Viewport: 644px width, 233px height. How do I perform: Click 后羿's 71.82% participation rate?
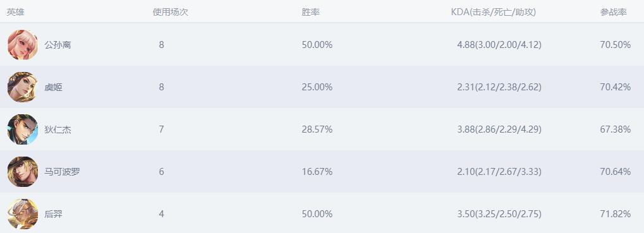pos(616,213)
